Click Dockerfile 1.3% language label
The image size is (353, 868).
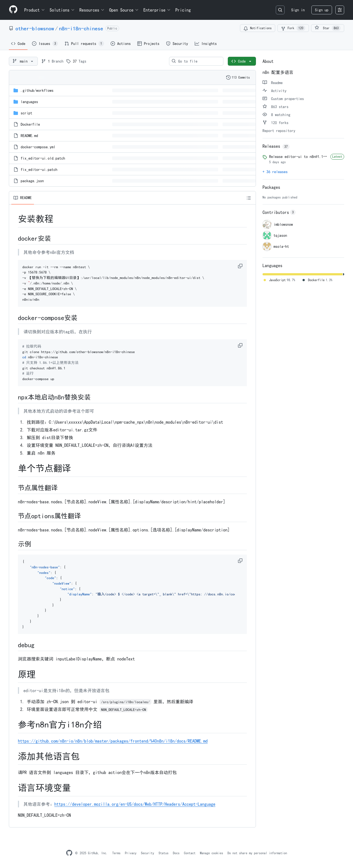click(x=317, y=280)
